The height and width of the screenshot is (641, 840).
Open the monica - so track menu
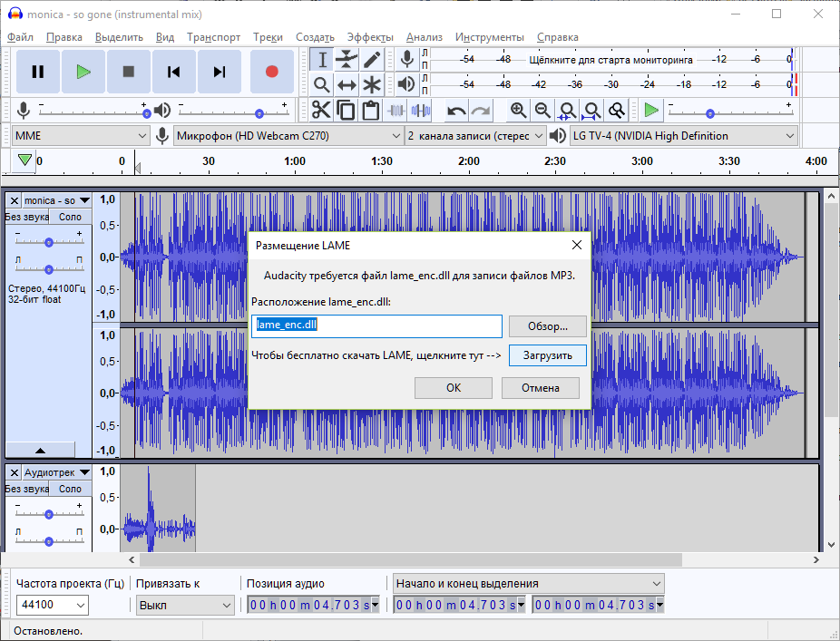click(x=57, y=200)
